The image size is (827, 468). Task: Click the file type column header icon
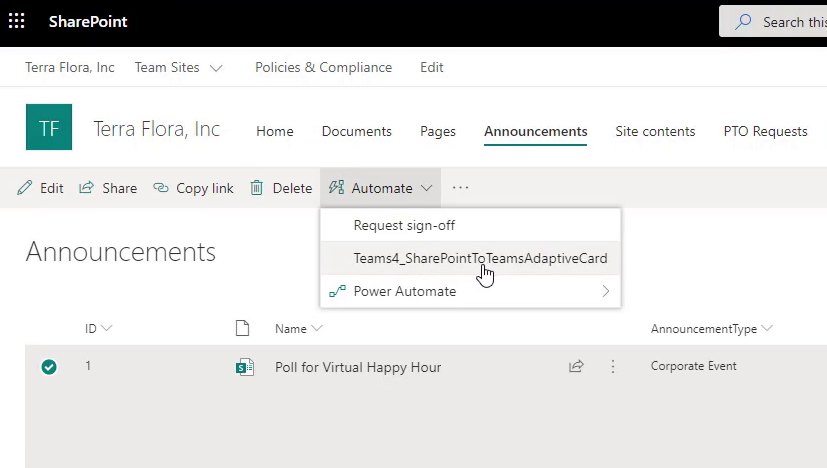[x=242, y=328]
